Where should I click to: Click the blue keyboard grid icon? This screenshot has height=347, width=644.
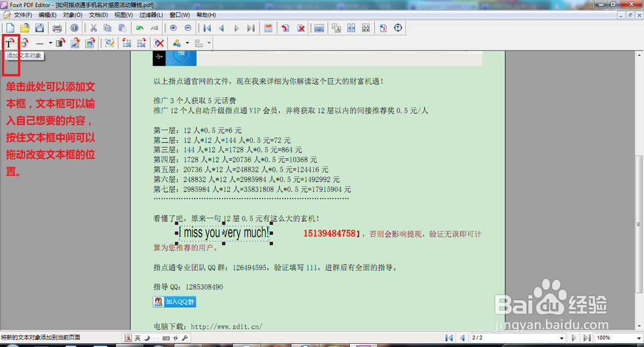[319, 28]
